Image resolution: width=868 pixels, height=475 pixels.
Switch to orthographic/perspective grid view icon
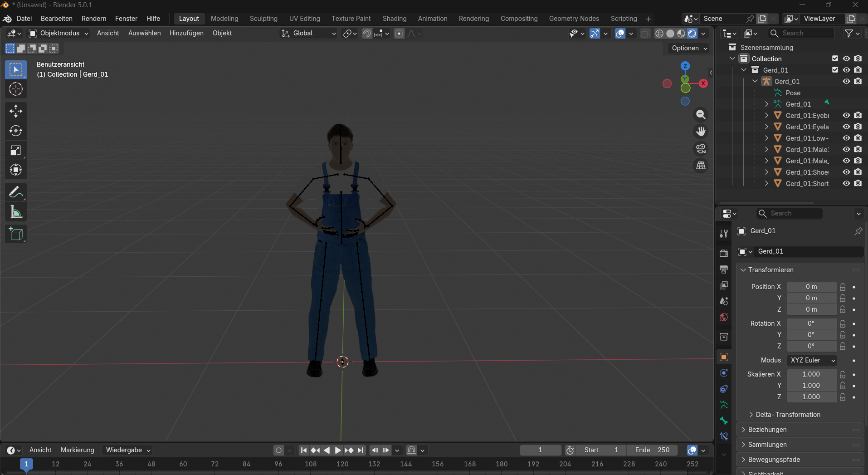coord(701,166)
